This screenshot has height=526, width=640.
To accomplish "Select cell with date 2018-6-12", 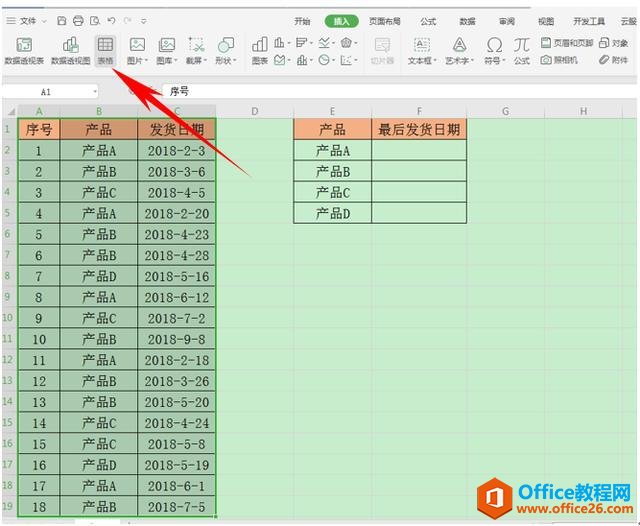I will click(177, 297).
